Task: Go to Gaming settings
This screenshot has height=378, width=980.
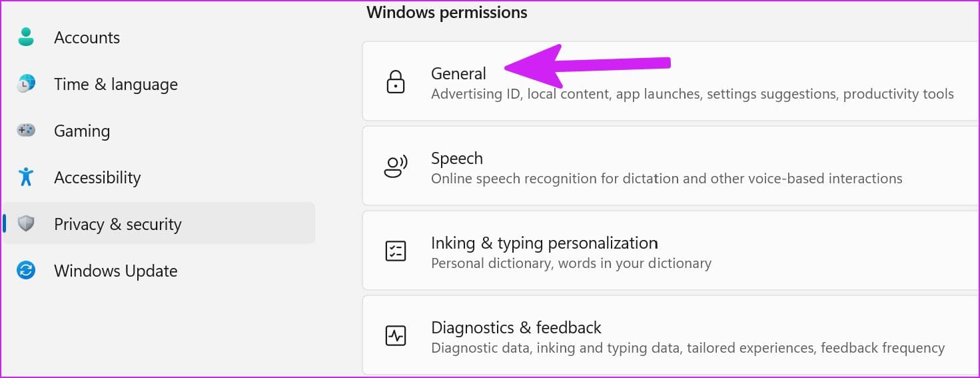Action: (x=159, y=131)
